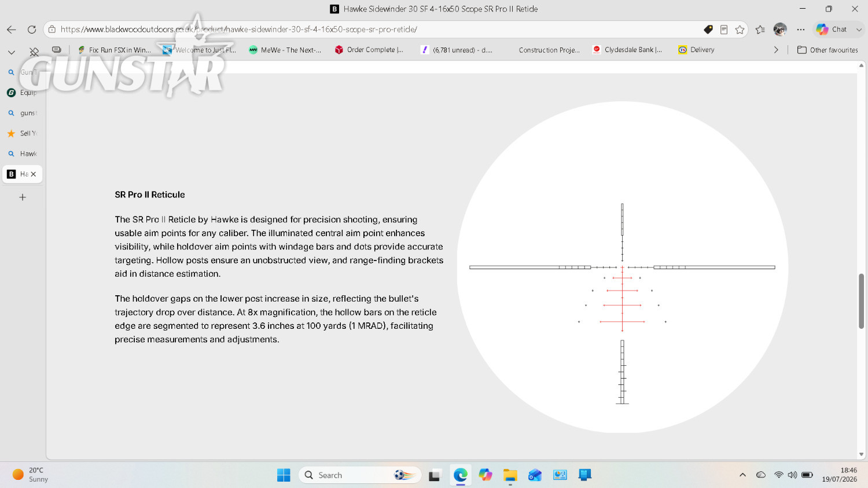The height and width of the screenshot is (488, 868).
Task: Add this page to favourites star
Action: click(x=740, y=30)
